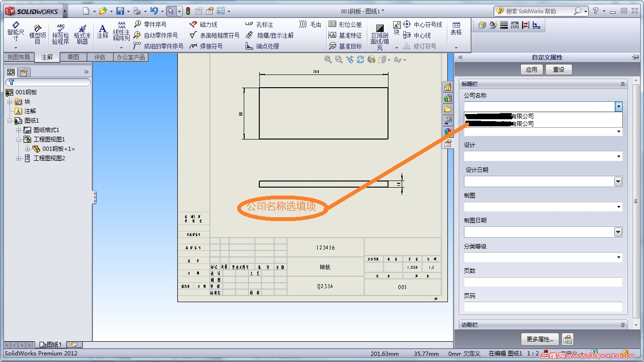Open the 设计日期 date picker dropdown
The height and width of the screenshot is (362, 644).
coord(619,181)
